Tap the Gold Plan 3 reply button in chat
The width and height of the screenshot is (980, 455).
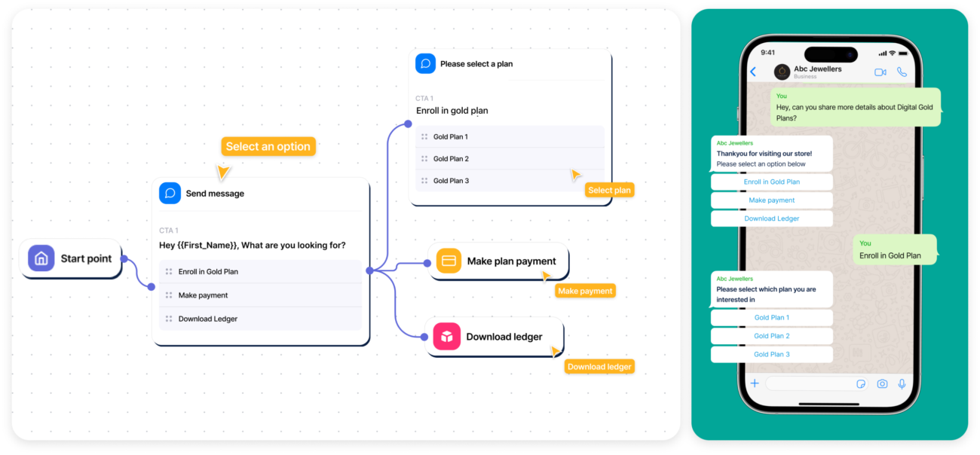tap(771, 354)
